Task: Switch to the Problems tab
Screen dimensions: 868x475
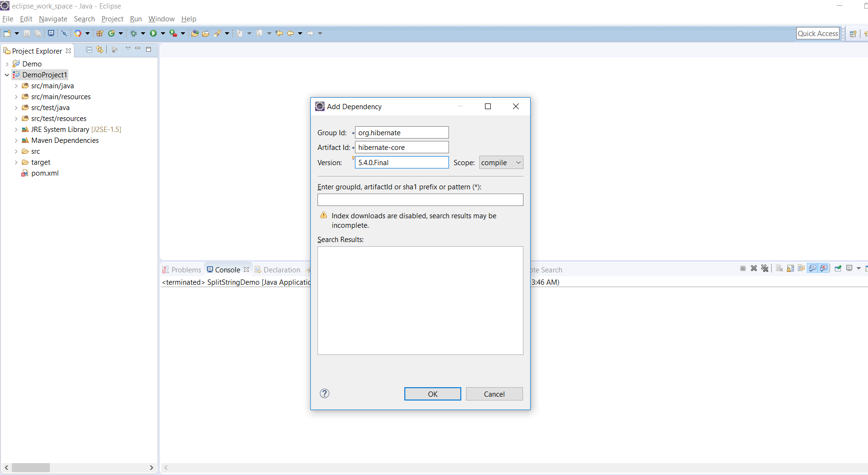Action: coord(182,270)
